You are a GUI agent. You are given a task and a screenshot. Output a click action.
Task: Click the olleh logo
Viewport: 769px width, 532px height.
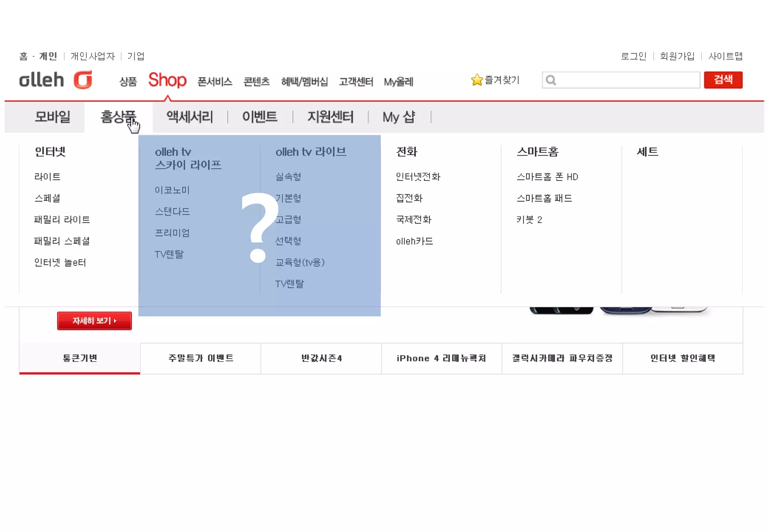[56, 80]
